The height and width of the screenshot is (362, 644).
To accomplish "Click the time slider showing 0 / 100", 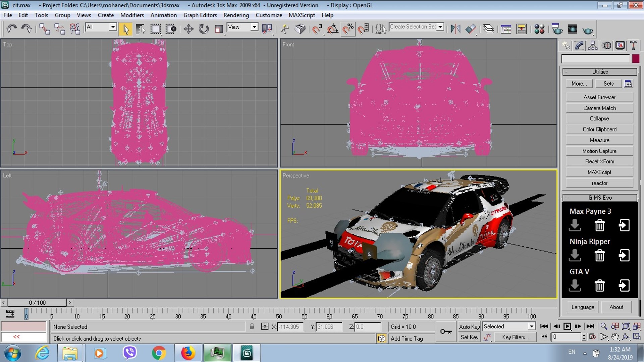I will pos(37,303).
